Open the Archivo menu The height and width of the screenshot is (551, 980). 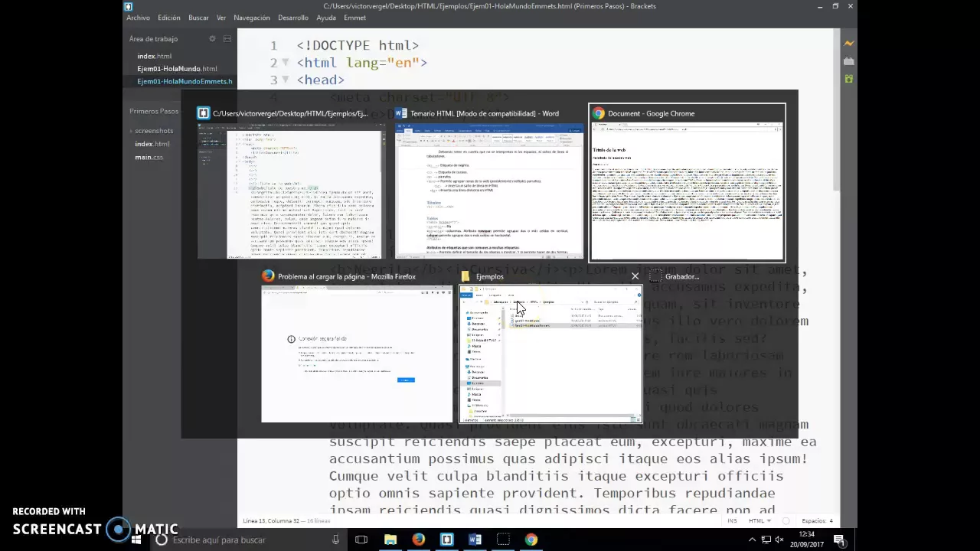139,18
